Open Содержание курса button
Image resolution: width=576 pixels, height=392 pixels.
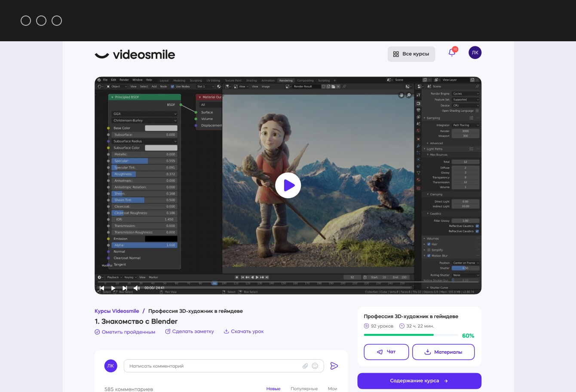click(x=419, y=381)
